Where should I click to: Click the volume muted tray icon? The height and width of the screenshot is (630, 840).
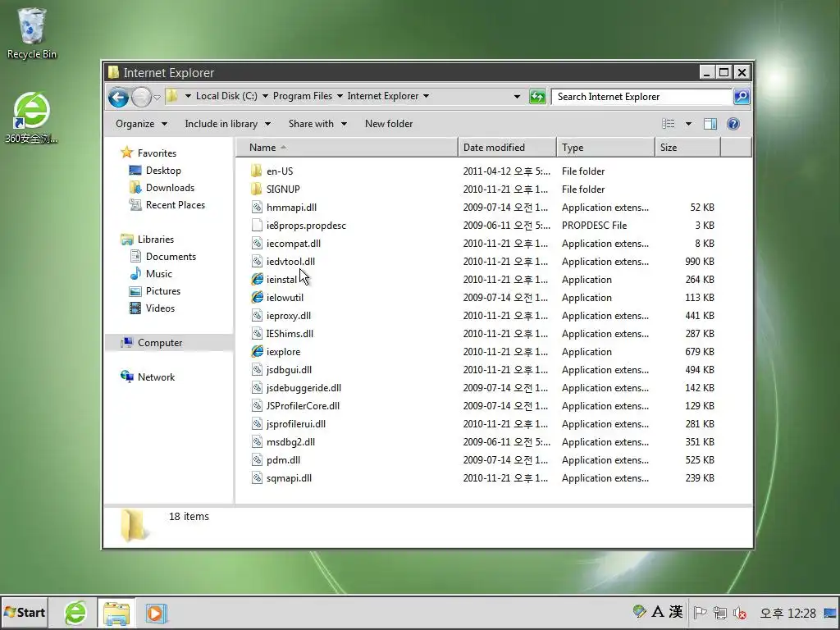(741, 613)
